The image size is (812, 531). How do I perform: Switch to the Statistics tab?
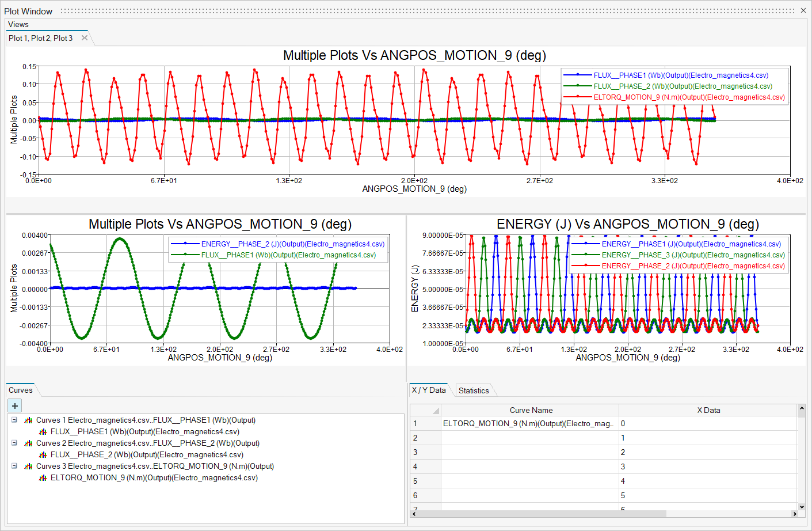(x=473, y=390)
